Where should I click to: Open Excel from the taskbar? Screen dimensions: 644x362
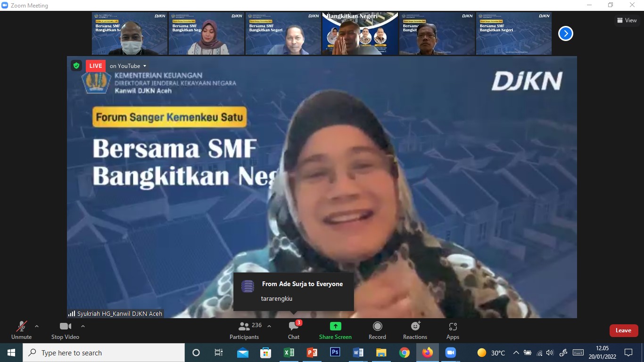tap(289, 353)
